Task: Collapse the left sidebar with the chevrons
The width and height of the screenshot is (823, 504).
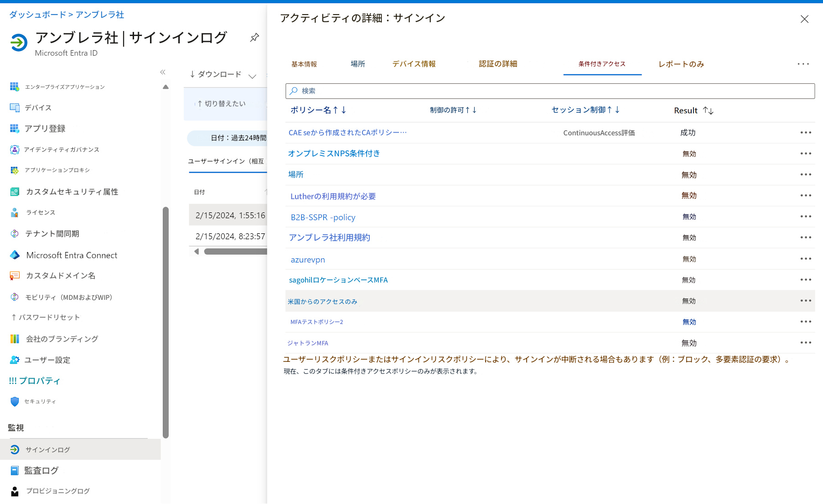Action: pyautogui.click(x=163, y=72)
